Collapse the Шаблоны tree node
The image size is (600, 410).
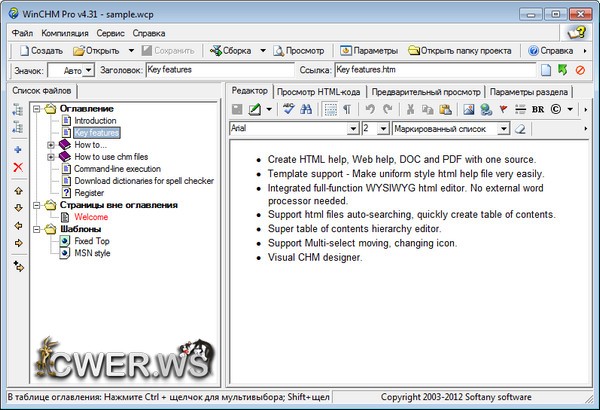[x=36, y=229]
